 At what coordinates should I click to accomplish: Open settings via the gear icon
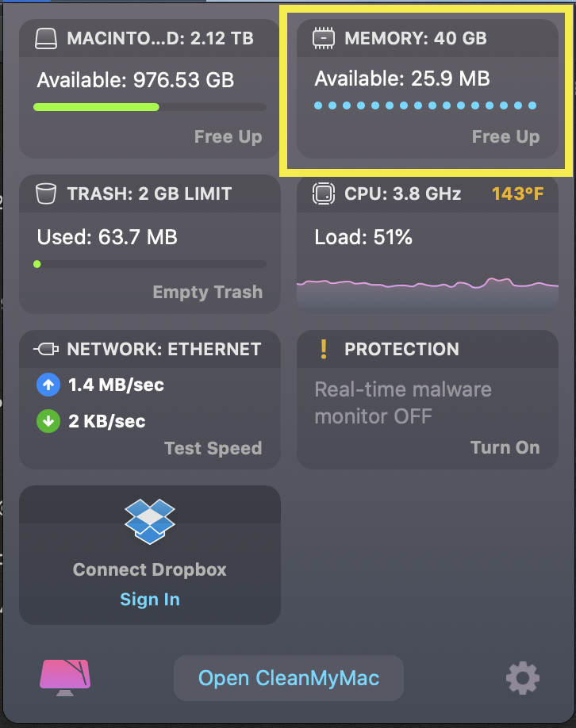523,678
